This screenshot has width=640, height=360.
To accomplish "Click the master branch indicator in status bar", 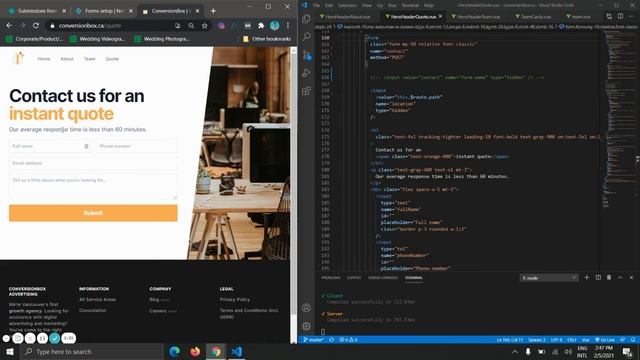I will pos(314,340).
